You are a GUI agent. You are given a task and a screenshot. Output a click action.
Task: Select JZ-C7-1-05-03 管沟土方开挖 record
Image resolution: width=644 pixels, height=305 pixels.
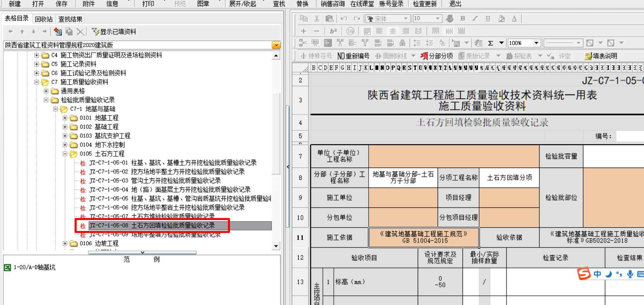point(155,181)
